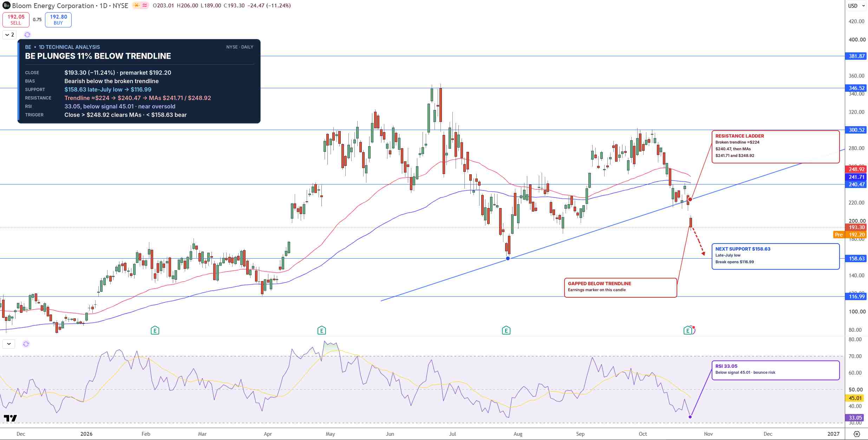Click the sun market-session status icon

(137, 6)
